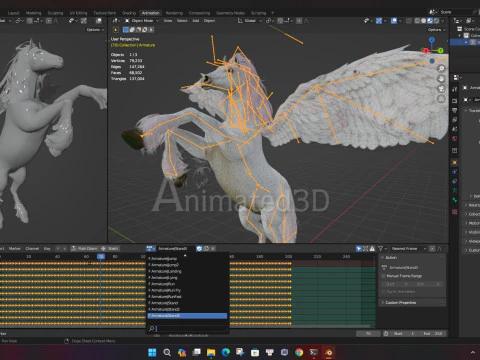Switch to solid viewport shading
This screenshot has height=360, width=480.
(x=423, y=21)
